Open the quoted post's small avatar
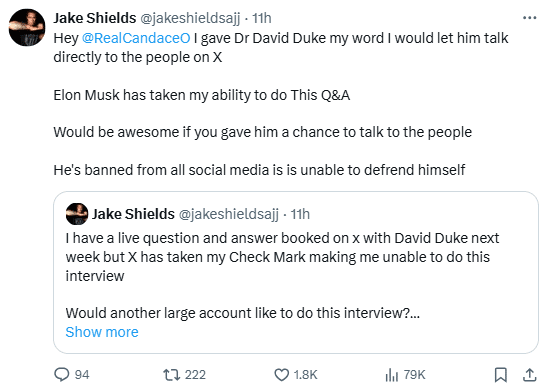Image resolution: width=546 pixels, height=387 pixels. click(77, 214)
